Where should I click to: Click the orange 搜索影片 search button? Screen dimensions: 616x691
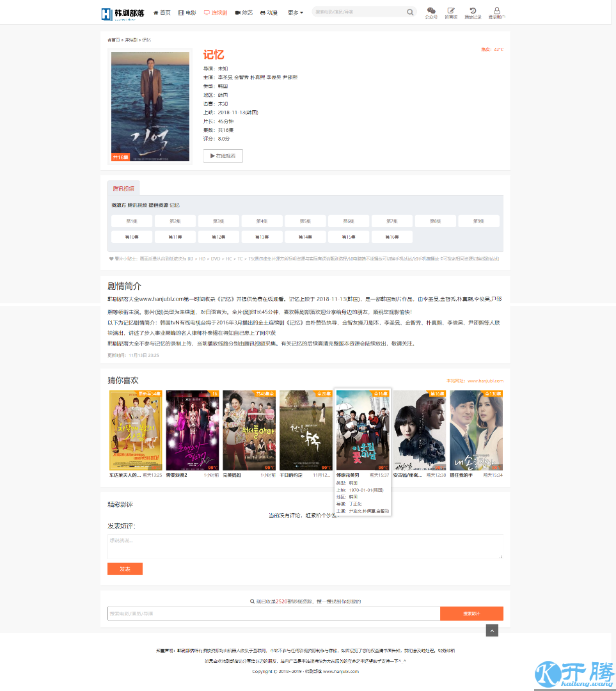click(471, 614)
